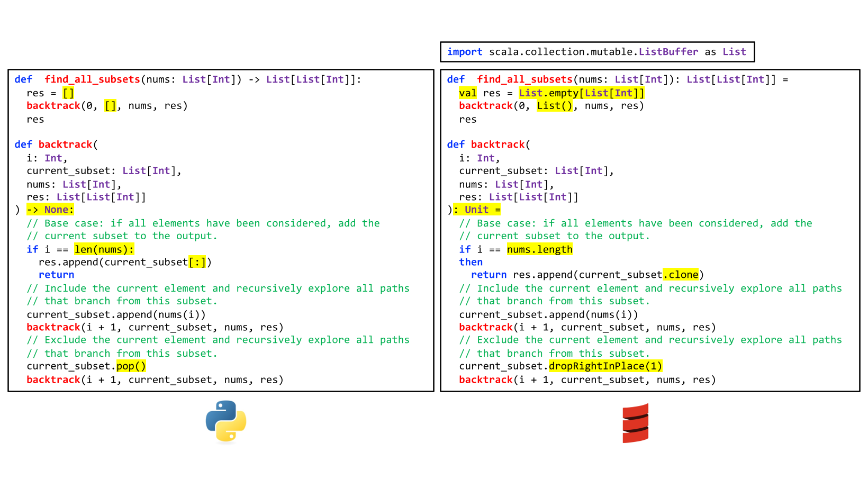Select highlighted 'len(nums):' in Python panel

[104, 249]
